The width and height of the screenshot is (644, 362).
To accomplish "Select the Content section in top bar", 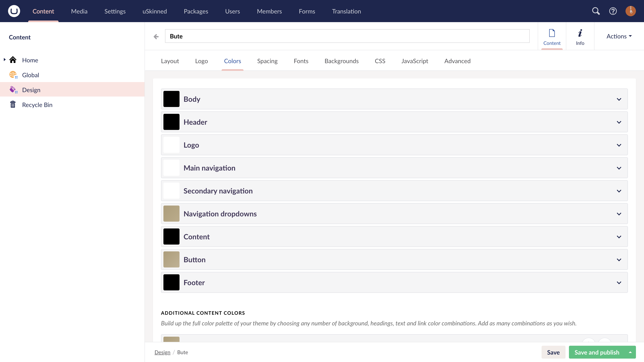I will click(x=43, y=11).
